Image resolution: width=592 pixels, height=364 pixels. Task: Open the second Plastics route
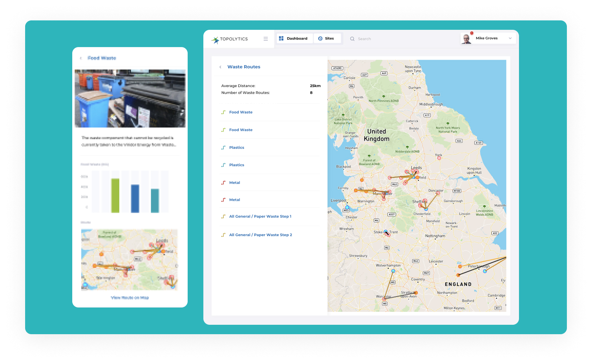coord(237,165)
